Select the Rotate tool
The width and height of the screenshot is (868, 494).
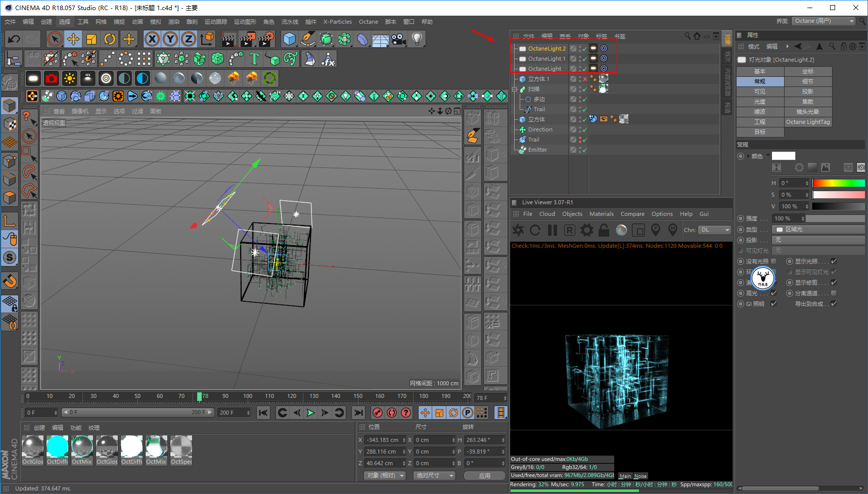(x=109, y=39)
